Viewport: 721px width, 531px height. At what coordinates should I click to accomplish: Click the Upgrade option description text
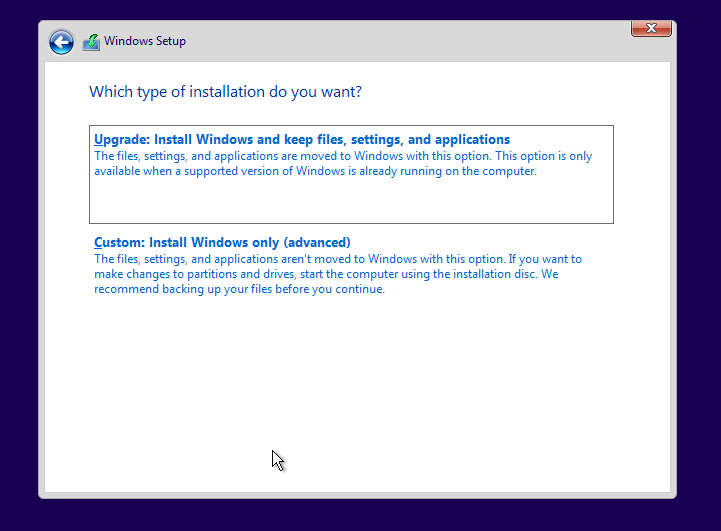click(x=342, y=164)
